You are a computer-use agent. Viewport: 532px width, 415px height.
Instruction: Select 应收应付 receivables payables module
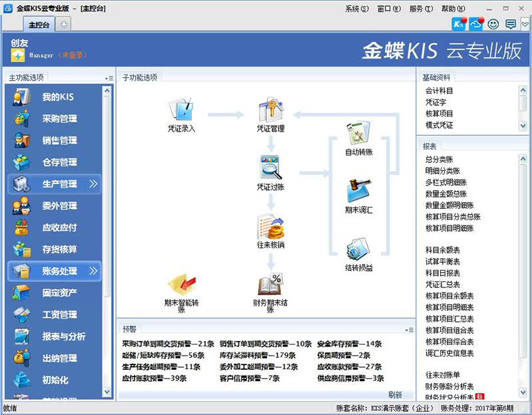tap(53, 227)
